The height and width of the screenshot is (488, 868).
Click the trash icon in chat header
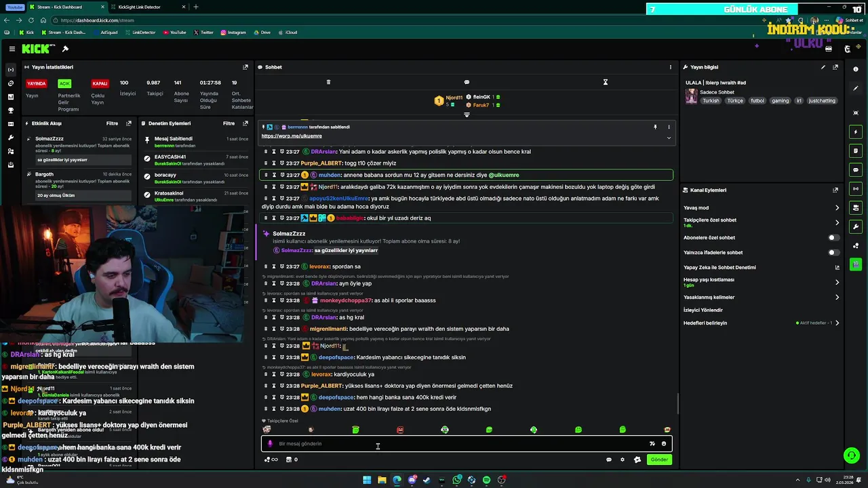(328, 82)
